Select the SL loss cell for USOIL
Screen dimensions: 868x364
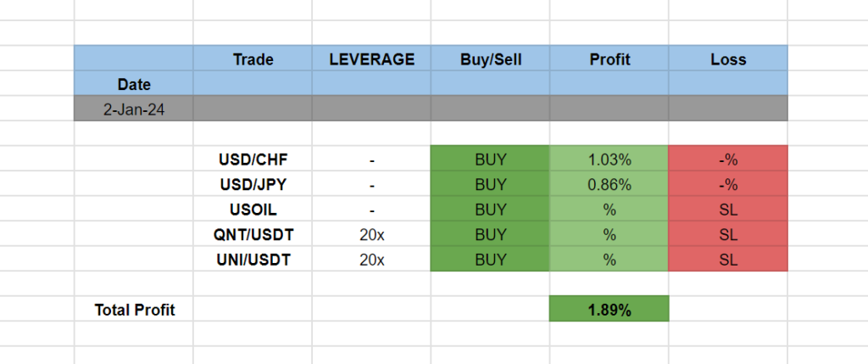(728, 210)
